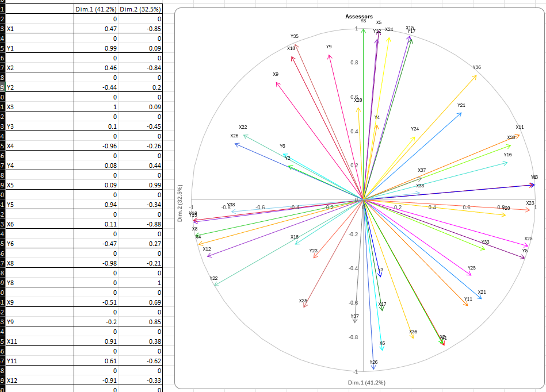Click the Y26 data label near chart bottom
546x392 pixels.
coord(373,362)
